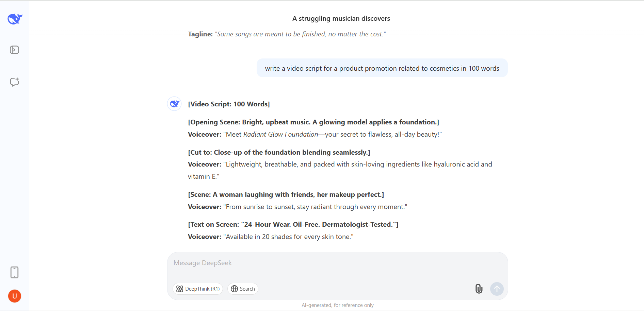
Task: Enable DeepThink (R1) mode
Action: coord(198,289)
